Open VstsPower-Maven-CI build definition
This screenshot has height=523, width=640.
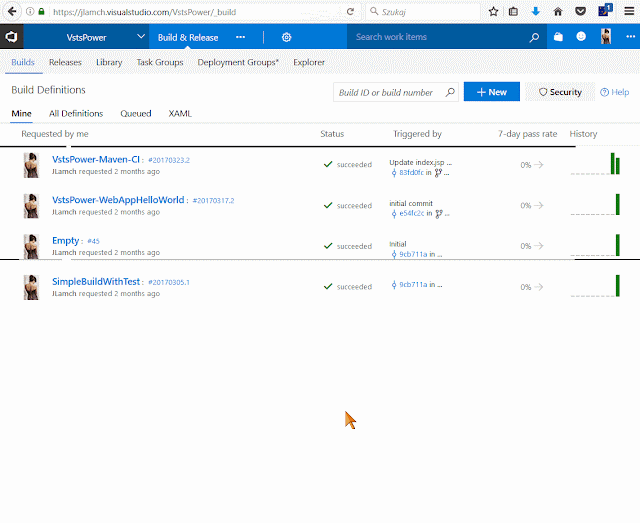click(96, 159)
